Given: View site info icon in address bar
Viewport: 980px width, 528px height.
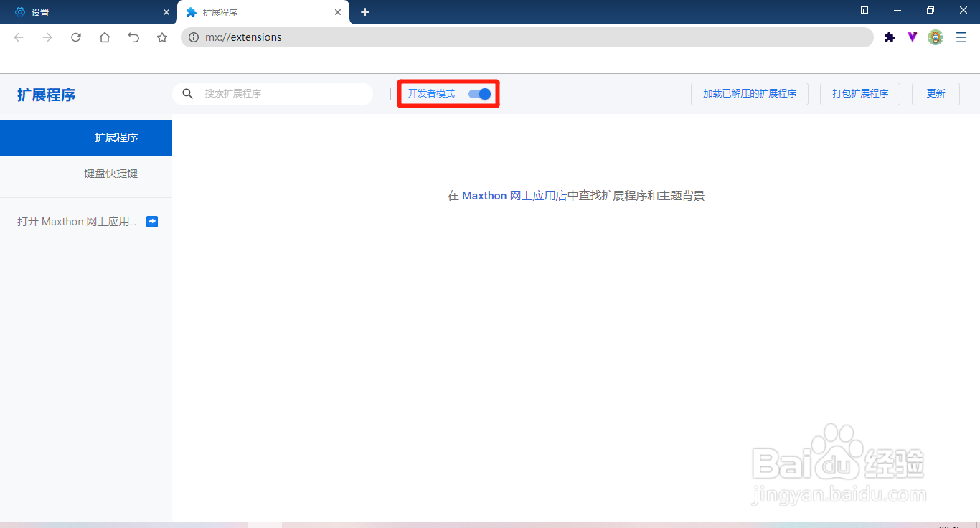Looking at the screenshot, I should click(x=194, y=37).
